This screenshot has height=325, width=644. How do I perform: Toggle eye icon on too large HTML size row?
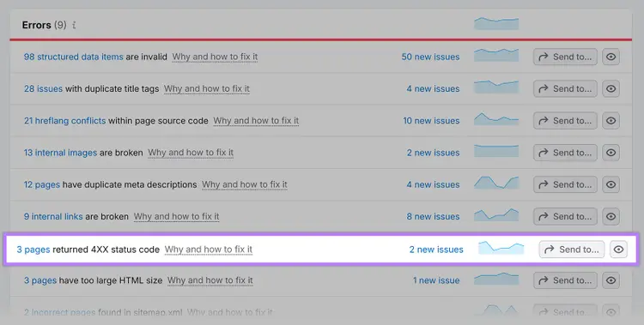[x=611, y=280]
